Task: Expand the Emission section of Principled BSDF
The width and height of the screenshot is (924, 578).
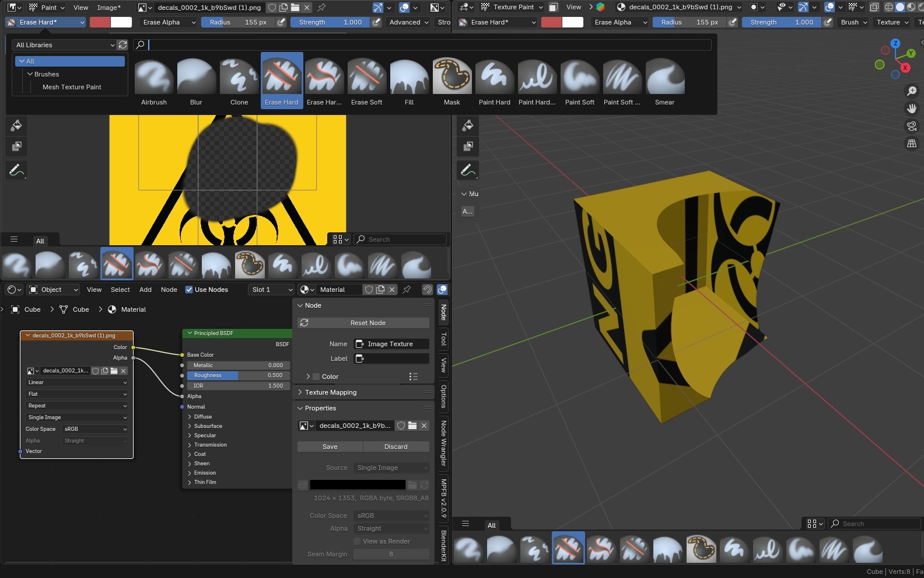Action: point(205,473)
